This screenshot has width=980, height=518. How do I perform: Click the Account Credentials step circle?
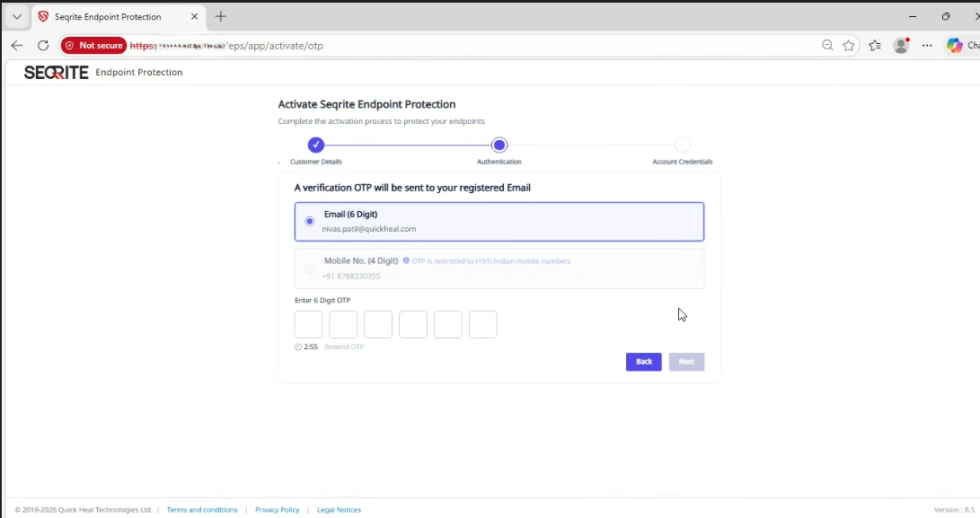pyautogui.click(x=682, y=144)
